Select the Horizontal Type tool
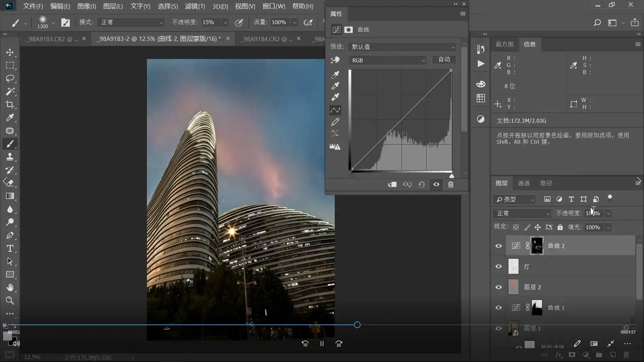Image resolution: width=644 pixels, height=362 pixels. pyautogui.click(x=10, y=248)
